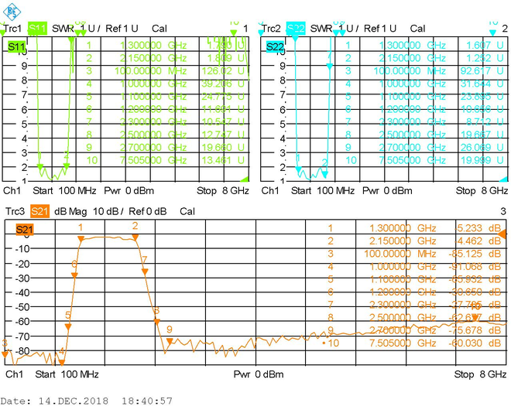Select marker 10 triangle on the S21 trace
The image size is (511, 420).
tap(475, 318)
